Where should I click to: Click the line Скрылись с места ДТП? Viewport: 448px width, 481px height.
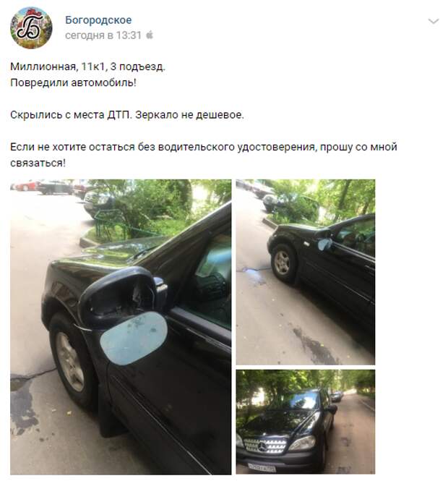(x=71, y=115)
